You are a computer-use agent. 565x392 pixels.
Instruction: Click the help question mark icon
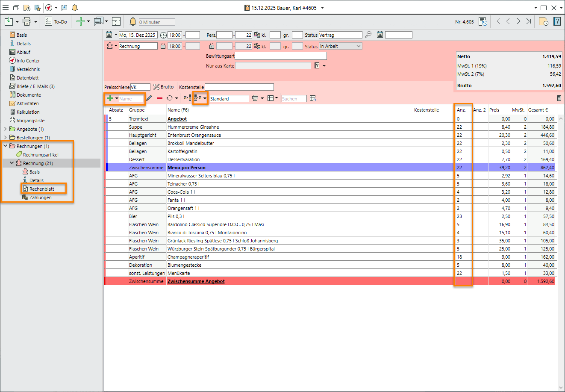tap(557, 21)
